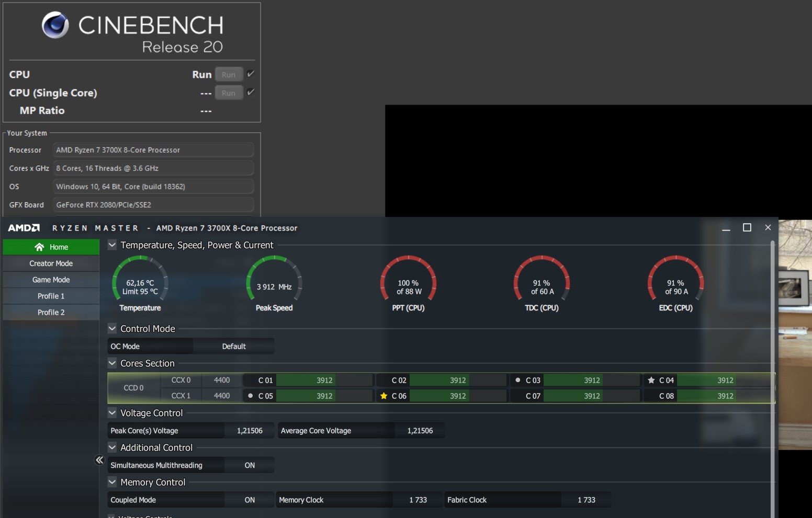Toggle the CPU (Single Core) test checkmark
The height and width of the screenshot is (518, 812).
coord(251,92)
